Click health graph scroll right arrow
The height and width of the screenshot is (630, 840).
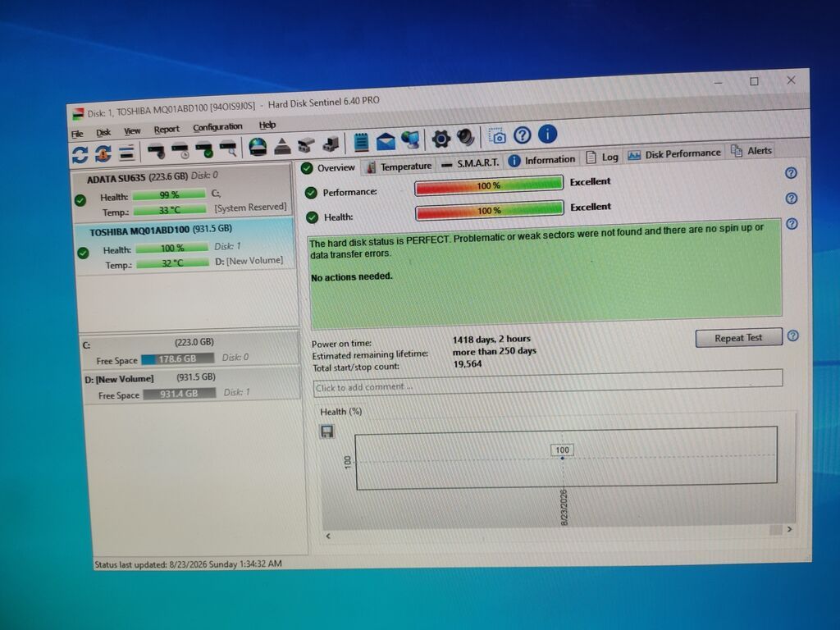click(789, 529)
